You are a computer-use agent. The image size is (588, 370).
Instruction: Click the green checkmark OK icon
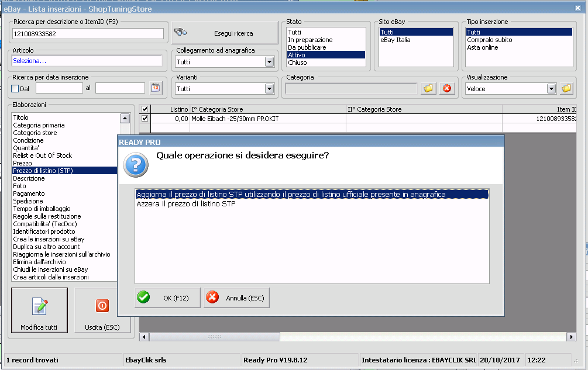[143, 298]
